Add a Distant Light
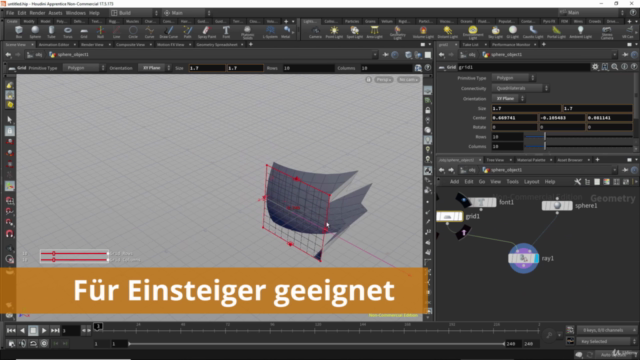Screen dimensions: 640x360 click(x=448, y=31)
